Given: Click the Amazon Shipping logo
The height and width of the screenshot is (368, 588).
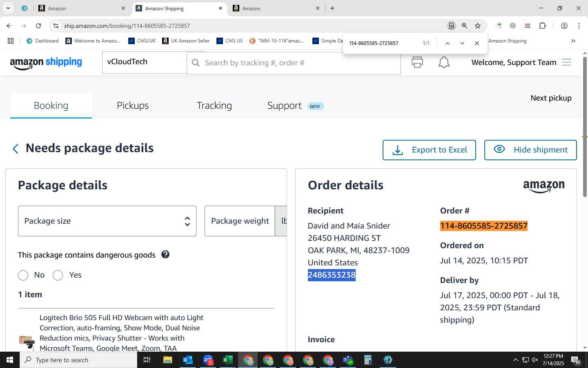Looking at the screenshot, I should 46,63.
